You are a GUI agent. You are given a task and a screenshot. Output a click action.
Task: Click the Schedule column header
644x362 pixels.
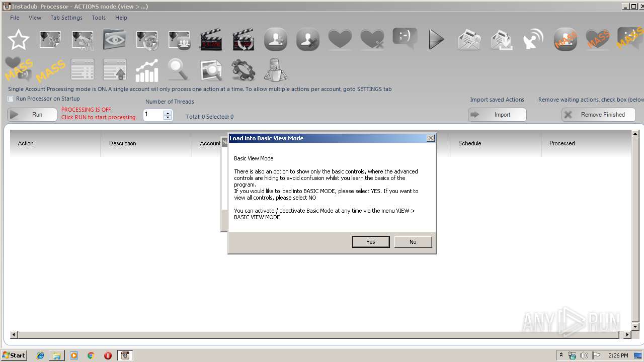point(496,143)
